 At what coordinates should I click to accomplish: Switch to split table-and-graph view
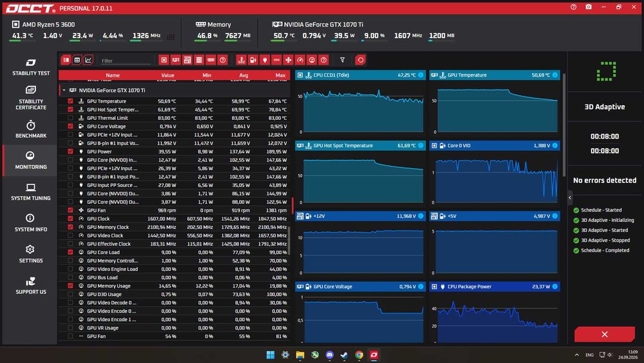[x=66, y=60]
